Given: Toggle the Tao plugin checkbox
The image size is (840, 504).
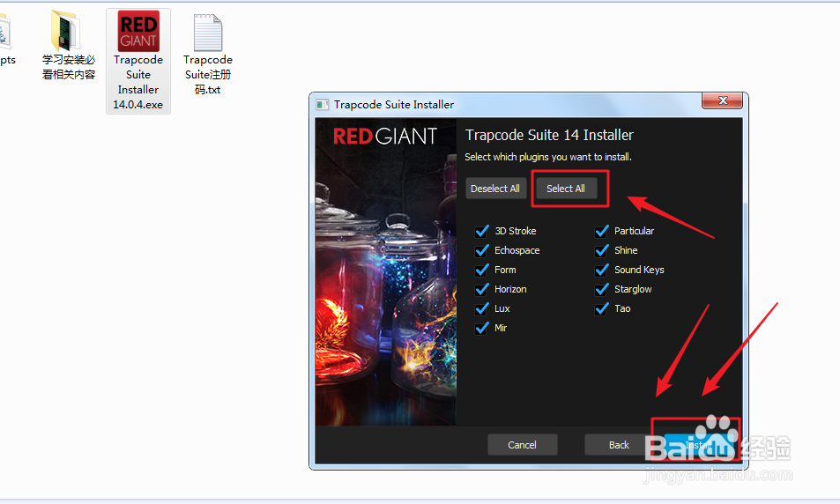Looking at the screenshot, I should 602,308.
